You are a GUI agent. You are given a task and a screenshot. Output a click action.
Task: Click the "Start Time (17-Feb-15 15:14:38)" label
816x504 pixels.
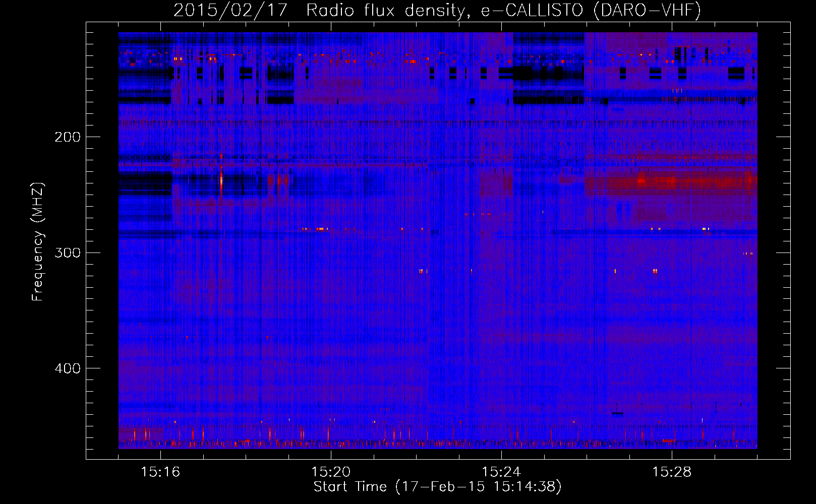click(x=437, y=487)
